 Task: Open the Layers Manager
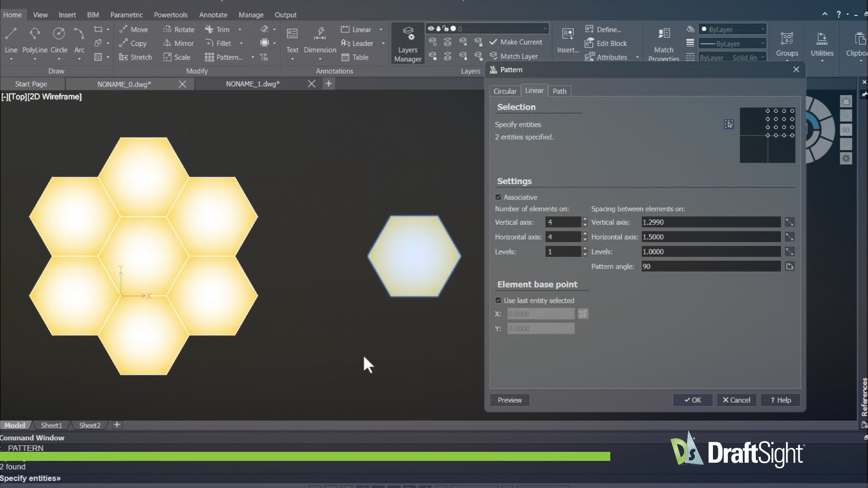[408, 44]
